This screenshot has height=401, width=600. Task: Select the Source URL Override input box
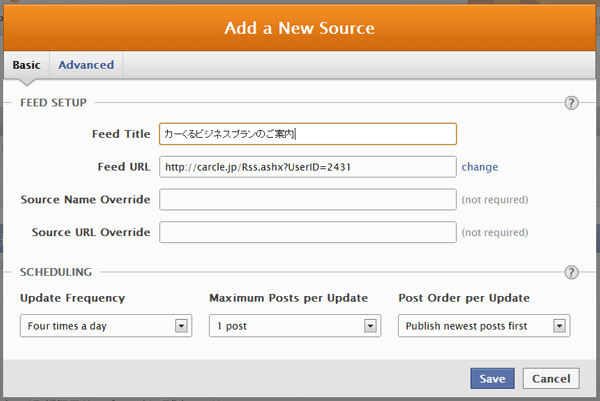(x=307, y=232)
